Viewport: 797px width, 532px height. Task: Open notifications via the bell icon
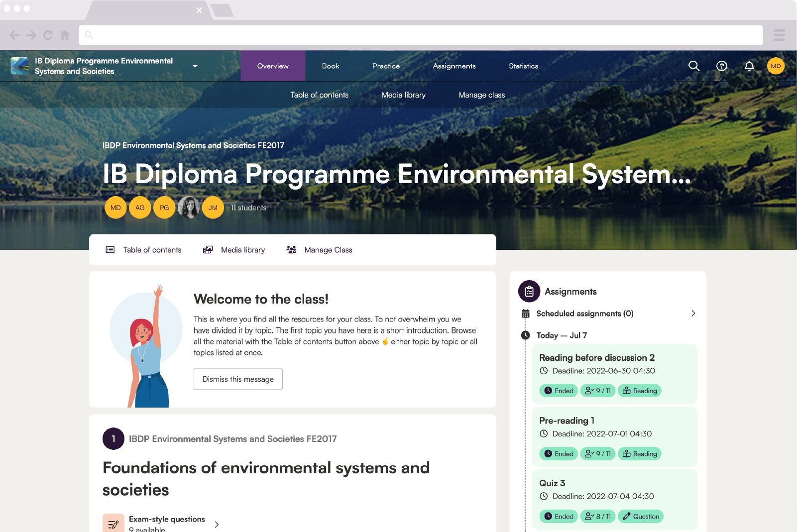click(x=749, y=66)
